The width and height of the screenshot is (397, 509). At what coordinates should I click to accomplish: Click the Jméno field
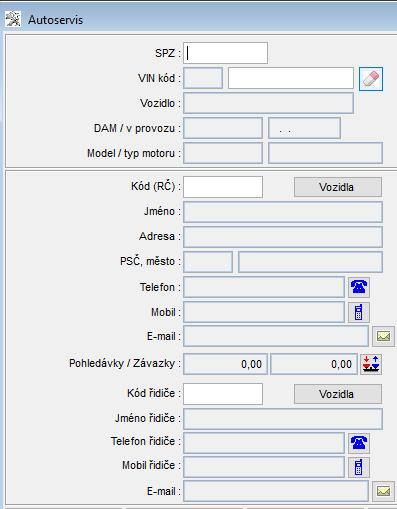[283, 212]
